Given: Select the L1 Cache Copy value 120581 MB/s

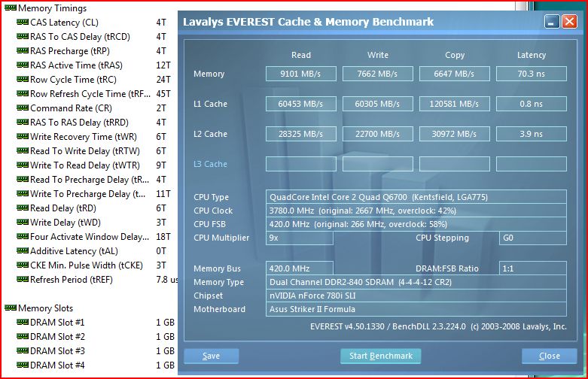Looking at the screenshot, I should click(x=455, y=104).
